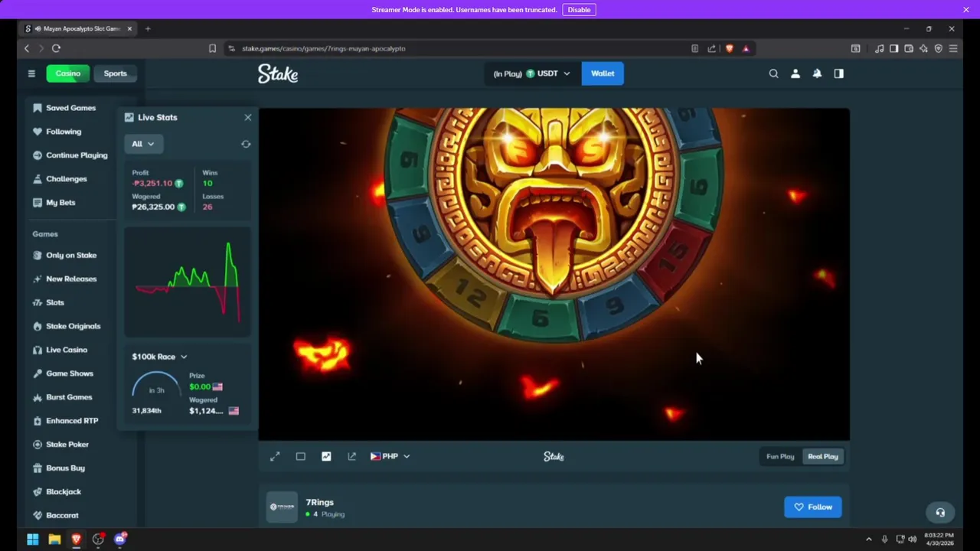Open the Stake site search icon

click(x=773, y=73)
